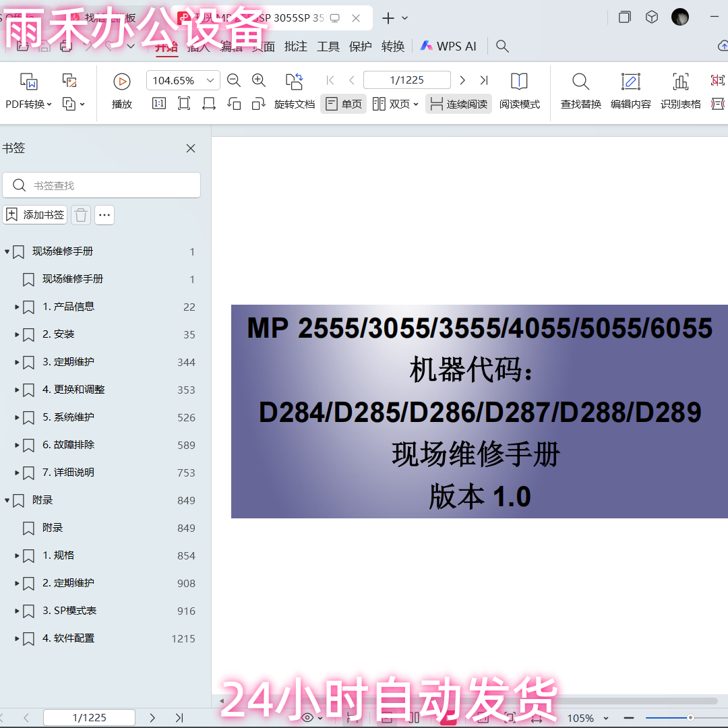This screenshot has height=728, width=728.
Task: Click the zoom in magnifier icon
Action: click(259, 80)
